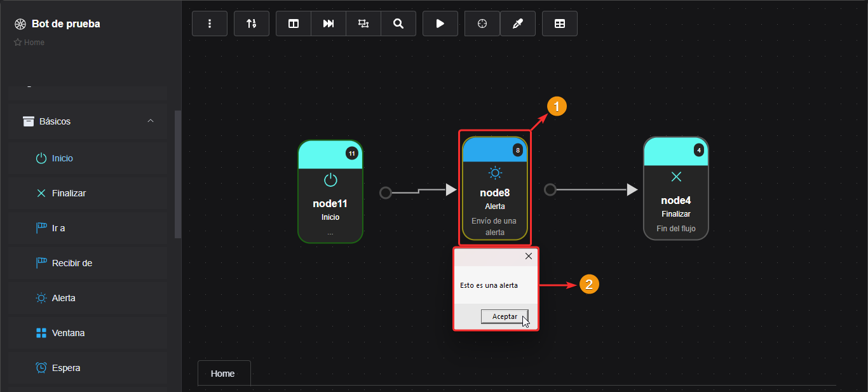The width and height of the screenshot is (868, 392).
Task: Select the Inicio node in sidebar
Action: pos(88,158)
